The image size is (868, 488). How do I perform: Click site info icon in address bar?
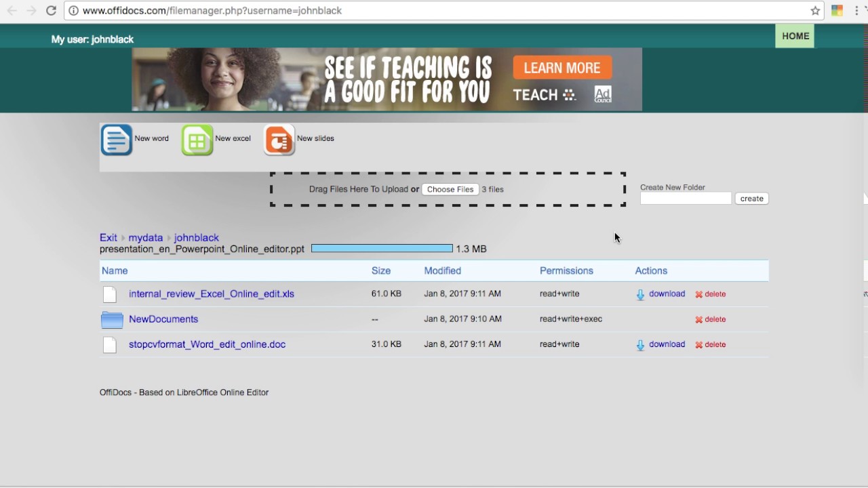[73, 11]
